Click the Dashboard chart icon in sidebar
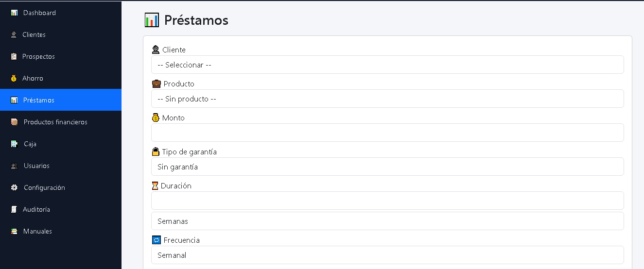 click(14, 13)
